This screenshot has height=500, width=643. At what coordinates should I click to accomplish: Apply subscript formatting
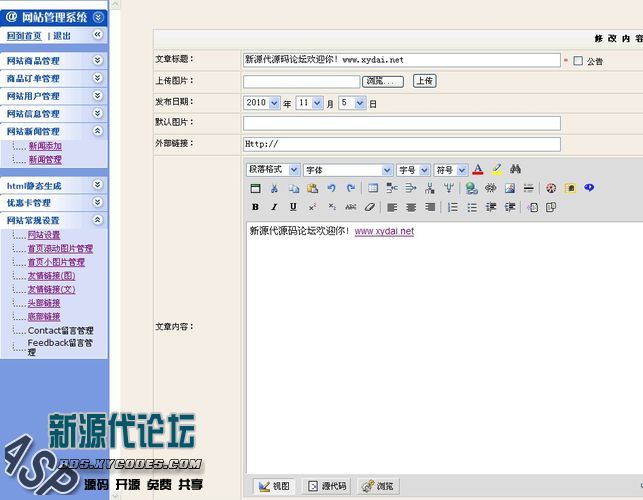(331, 207)
